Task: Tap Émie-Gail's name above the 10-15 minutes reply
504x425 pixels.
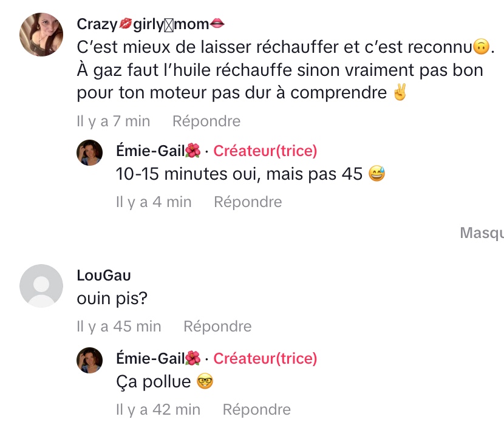Action: tap(158, 151)
